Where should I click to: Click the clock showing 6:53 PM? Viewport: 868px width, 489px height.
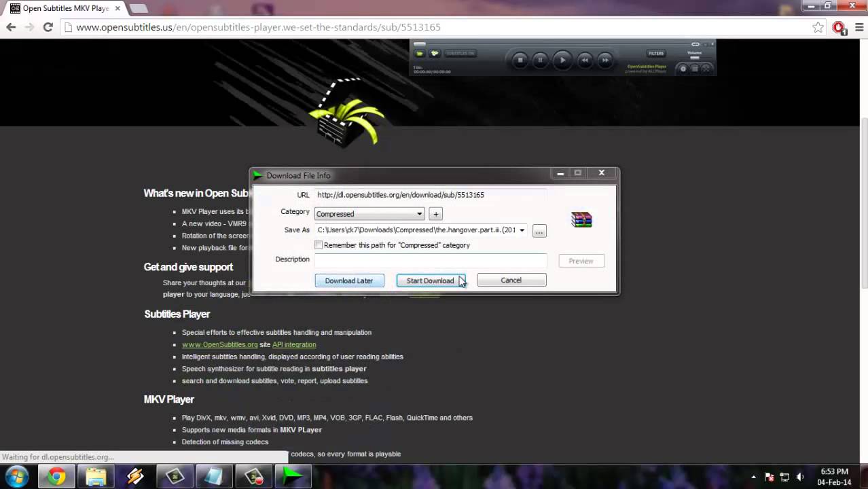(835, 477)
